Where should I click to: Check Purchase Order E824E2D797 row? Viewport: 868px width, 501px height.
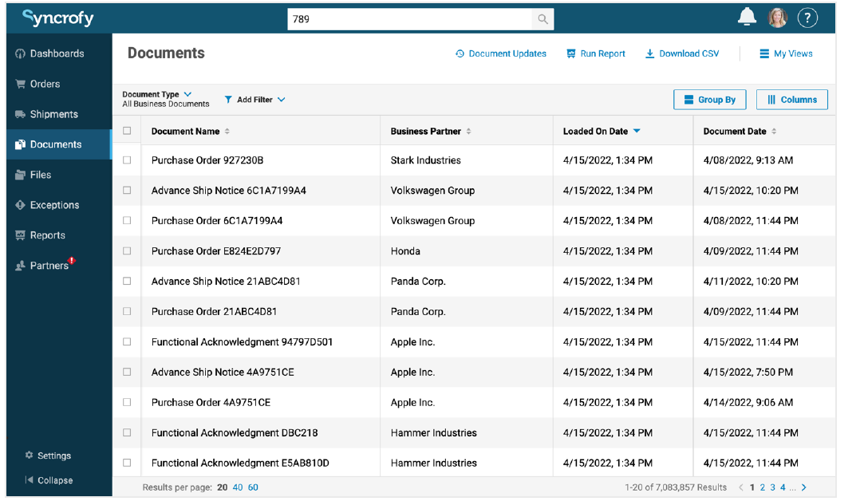tap(127, 250)
